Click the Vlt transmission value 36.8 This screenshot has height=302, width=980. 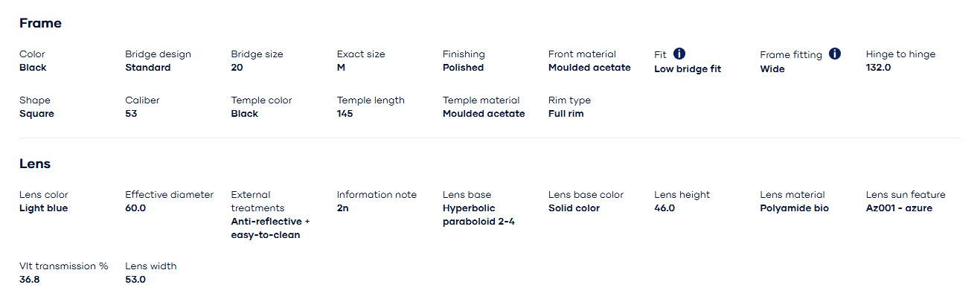[x=30, y=280]
